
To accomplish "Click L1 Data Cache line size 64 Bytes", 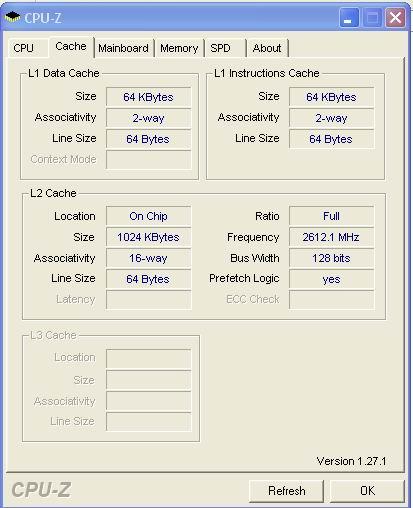I will point(148,139).
